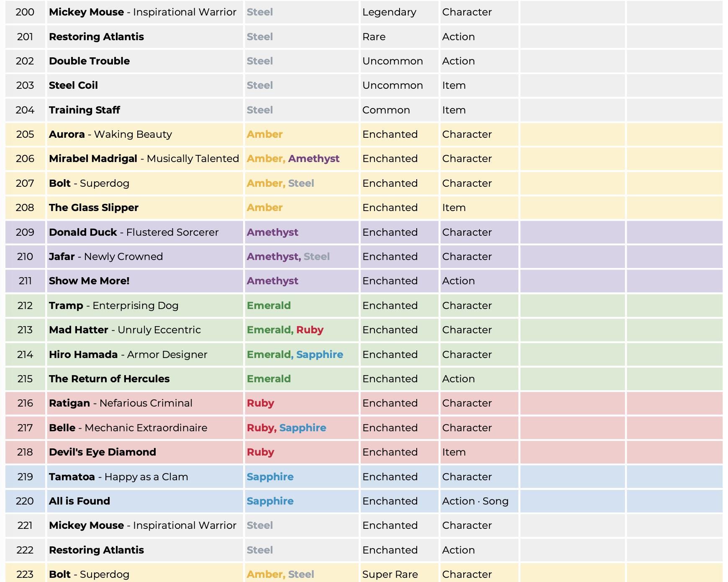The width and height of the screenshot is (728, 582).
Task: Click 'Hiro Hamada - Armor Designer' name
Action: click(x=128, y=355)
